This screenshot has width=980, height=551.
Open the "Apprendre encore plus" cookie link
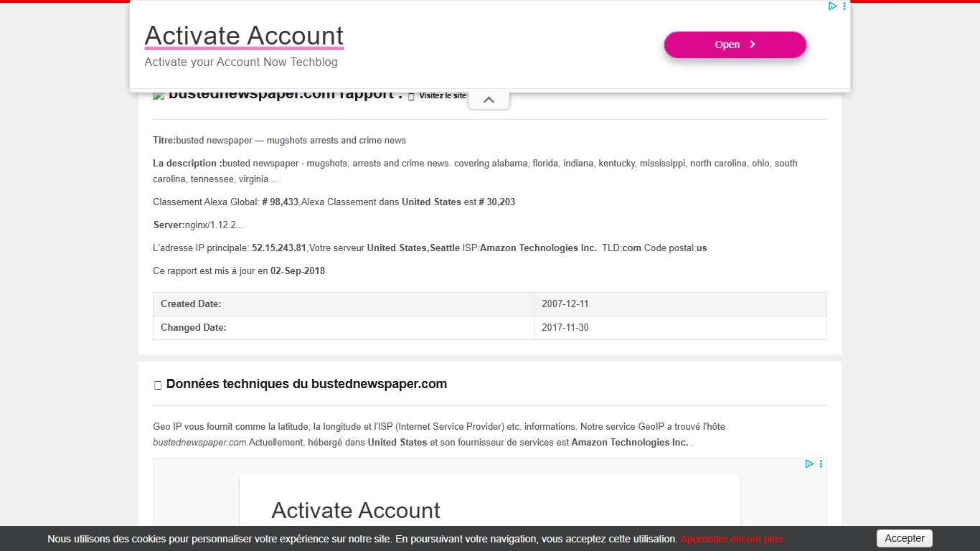731,539
